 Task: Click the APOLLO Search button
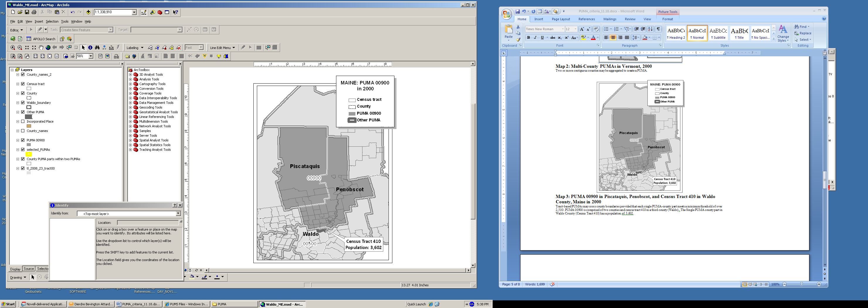40,39
